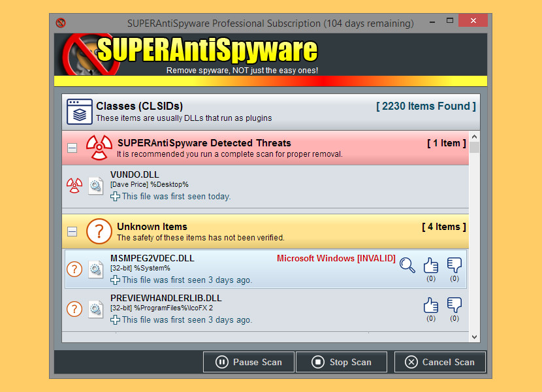Give thumbs down to MSMPEG2VDEC.DLL
542x392 pixels.
pyautogui.click(x=454, y=265)
